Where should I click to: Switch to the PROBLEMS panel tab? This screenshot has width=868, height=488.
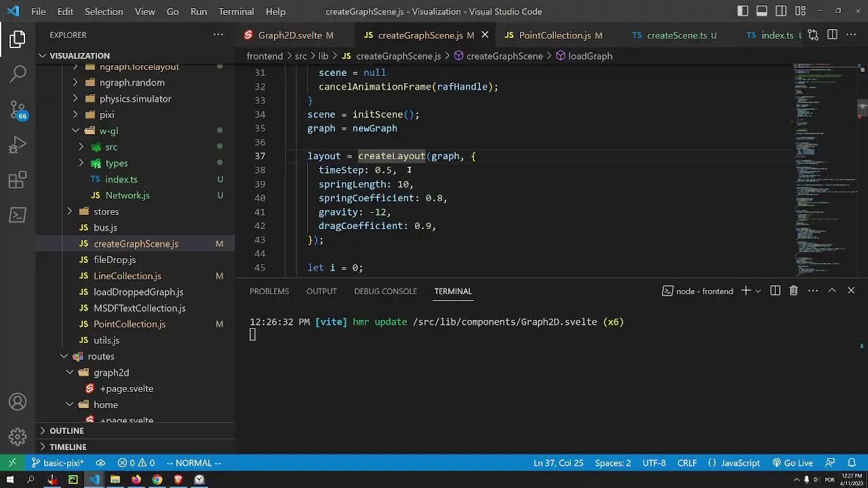pos(269,291)
